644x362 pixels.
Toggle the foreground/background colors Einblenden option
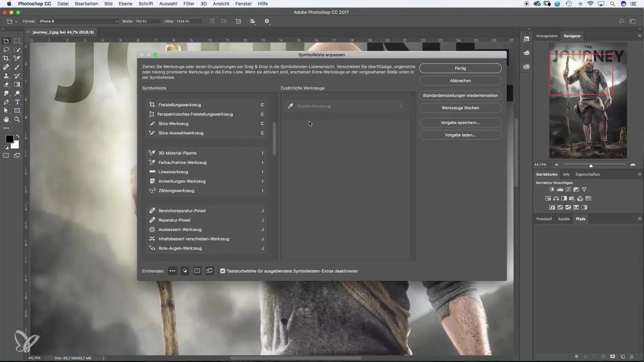click(x=185, y=271)
